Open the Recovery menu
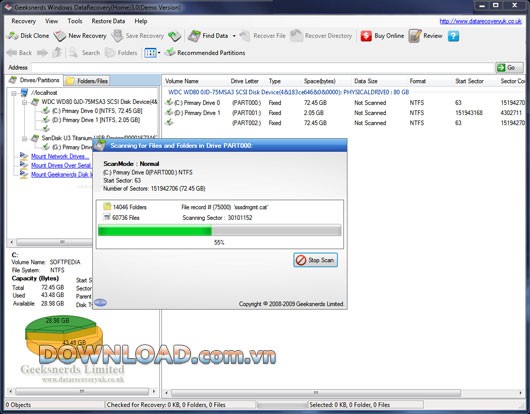The width and height of the screenshot is (530, 414). click(x=23, y=21)
